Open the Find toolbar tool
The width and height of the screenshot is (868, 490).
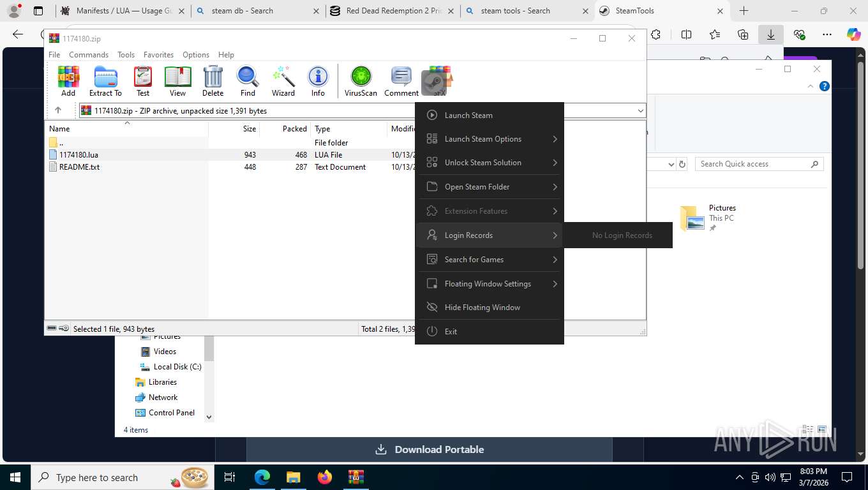[248, 81]
